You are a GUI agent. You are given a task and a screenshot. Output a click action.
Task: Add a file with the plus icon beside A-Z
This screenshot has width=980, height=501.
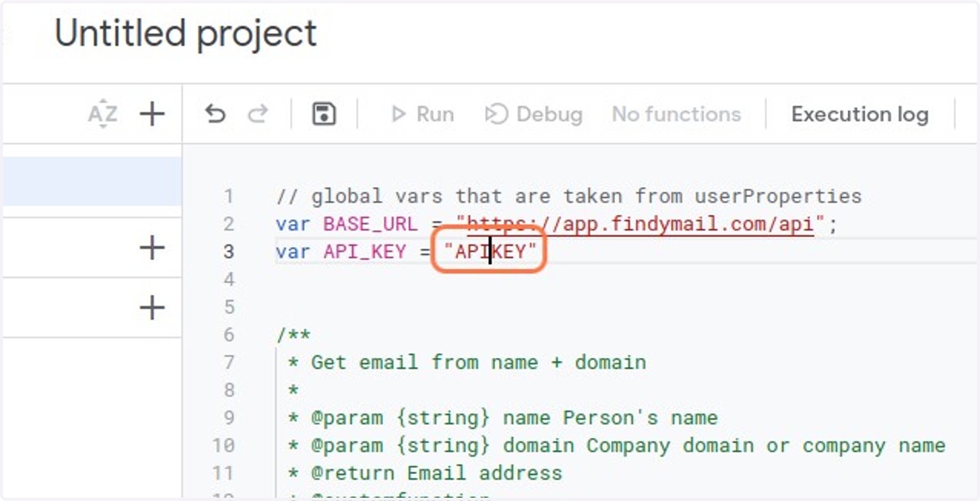point(152,114)
